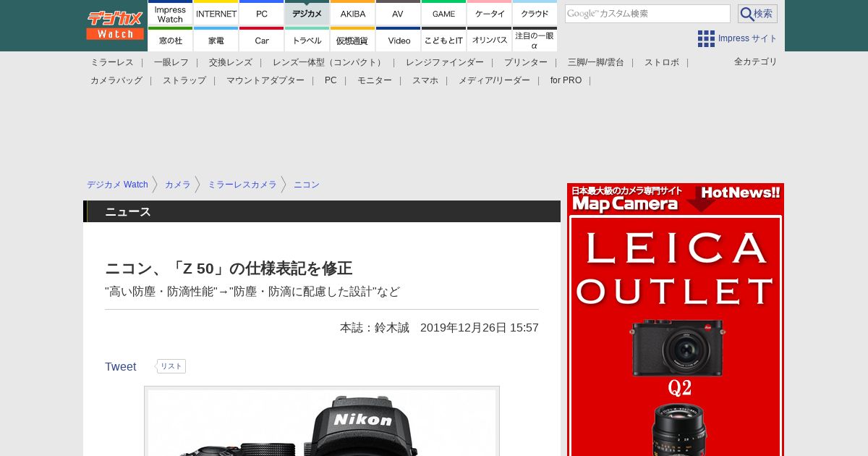Click ニコン breadcrumb link
Screen dimensions: 868x456
tap(307, 185)
